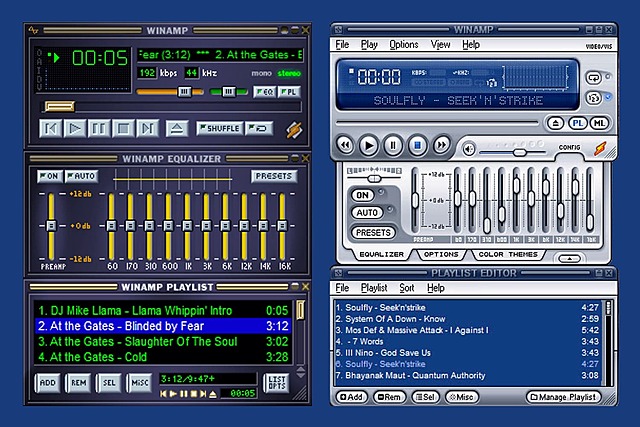Viewport: 640px width, 427px height.
Task: Click eject button in modern Winamp
Action: [555, 123]
